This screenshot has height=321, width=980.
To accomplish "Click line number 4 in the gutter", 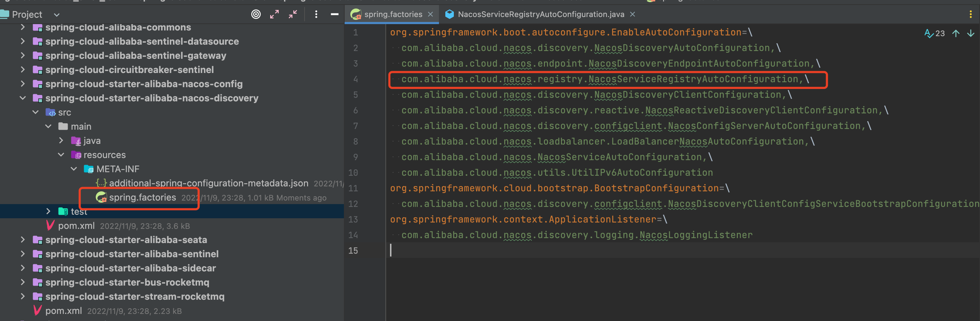I will tap(355, 79).
